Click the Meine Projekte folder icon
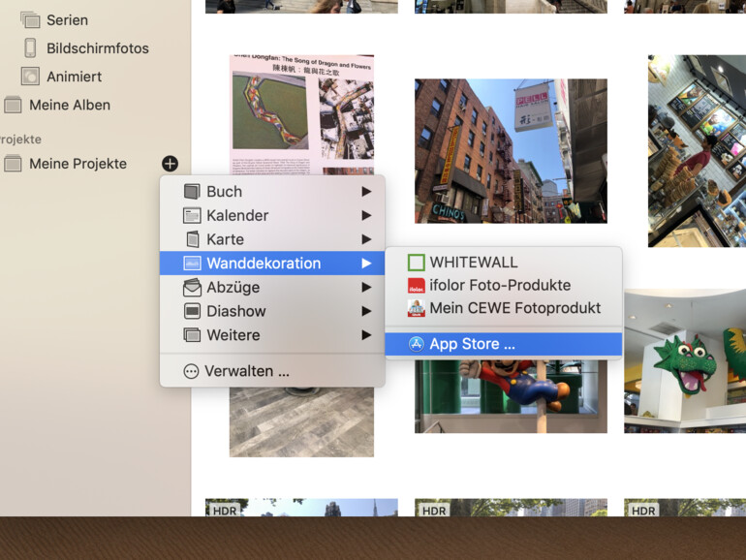Screen dimensions: 746x560 [13, 164]
